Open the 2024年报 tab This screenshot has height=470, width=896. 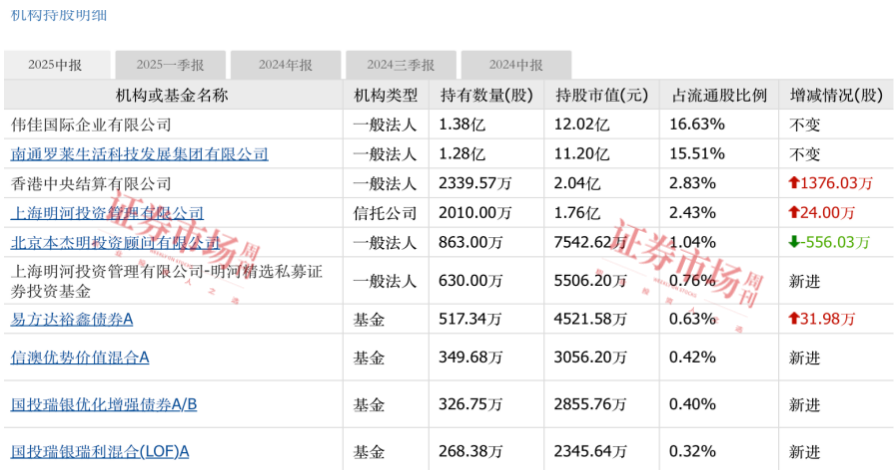(x=285, y=65)
